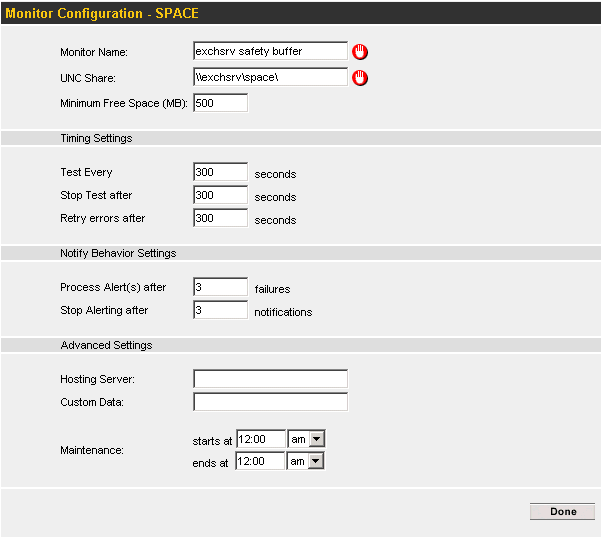602x538 pixels.
Task: Click the Stop Alerting after notifications field
Action: click(221, 310)
